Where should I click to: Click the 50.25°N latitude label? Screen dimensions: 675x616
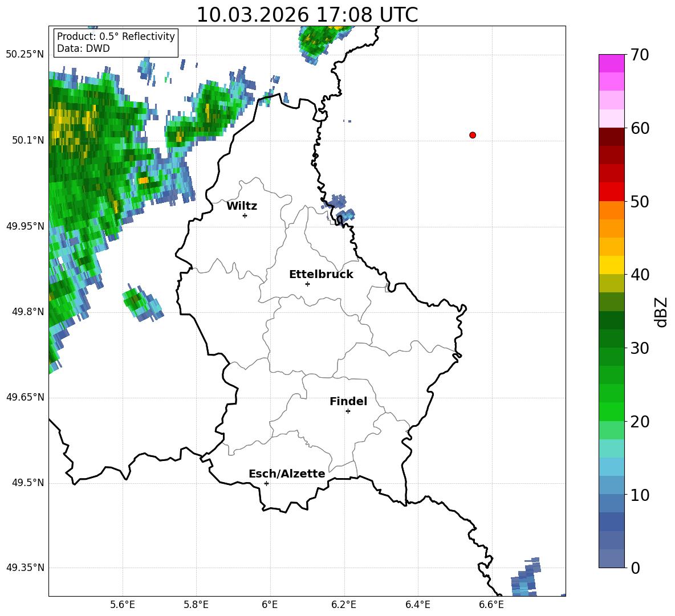click(x=25, y=55)
